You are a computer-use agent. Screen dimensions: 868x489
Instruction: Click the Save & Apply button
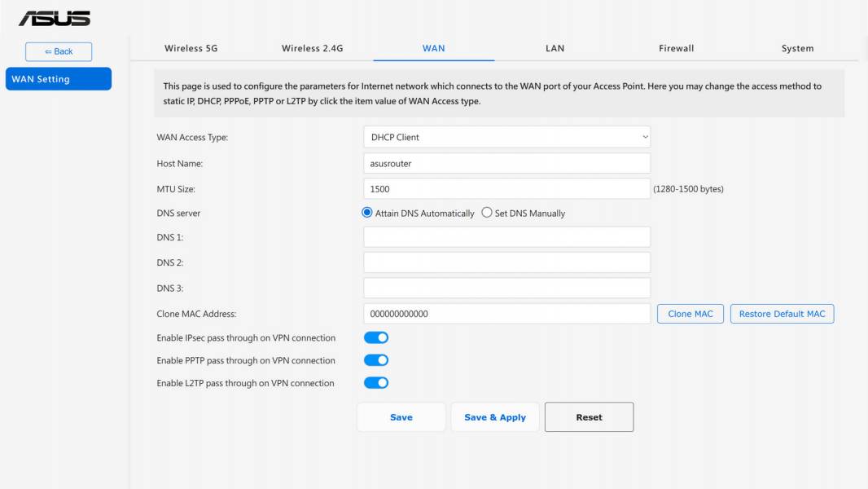click(x=495, y=417)
